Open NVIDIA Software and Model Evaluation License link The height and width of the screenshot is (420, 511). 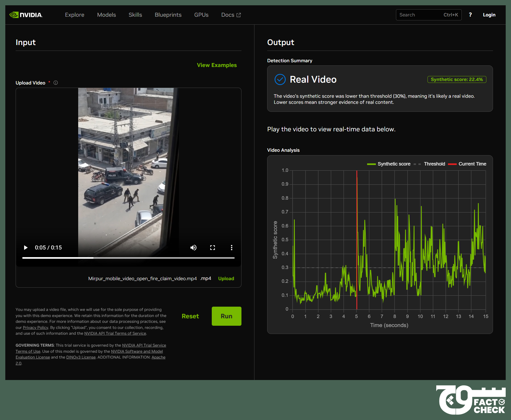137,351
